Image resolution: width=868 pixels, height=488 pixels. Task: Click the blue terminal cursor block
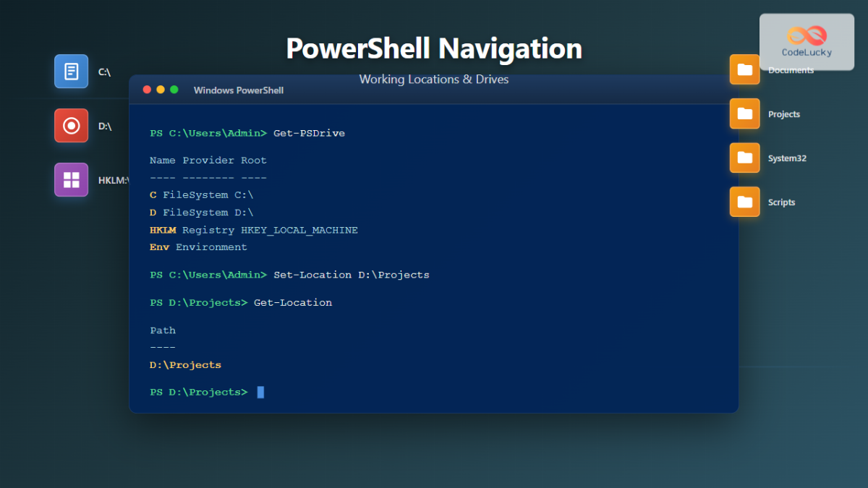(x=261, y=391)
